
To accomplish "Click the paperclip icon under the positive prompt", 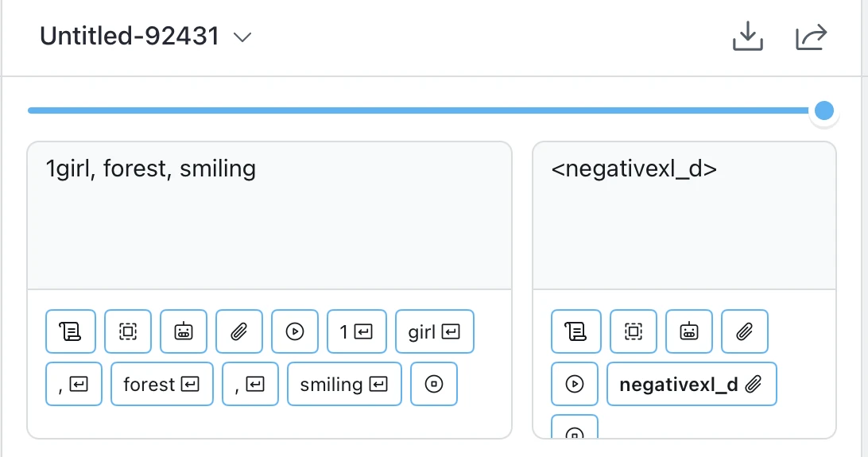I will (x=239, y=331).
